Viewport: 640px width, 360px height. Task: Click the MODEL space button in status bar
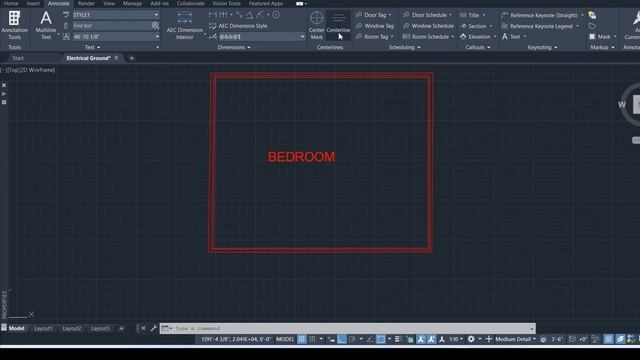click(x=285, y=339)
